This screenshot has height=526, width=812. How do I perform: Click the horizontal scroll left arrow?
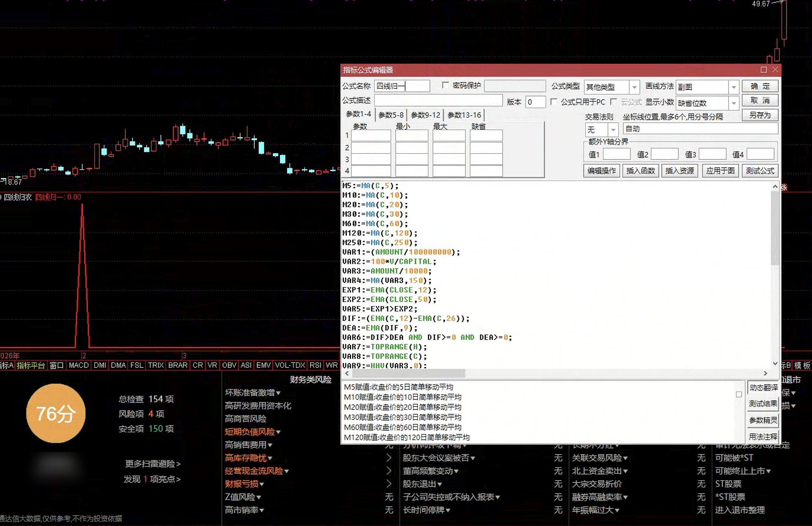pyautogui.click(x=347, y=373)
